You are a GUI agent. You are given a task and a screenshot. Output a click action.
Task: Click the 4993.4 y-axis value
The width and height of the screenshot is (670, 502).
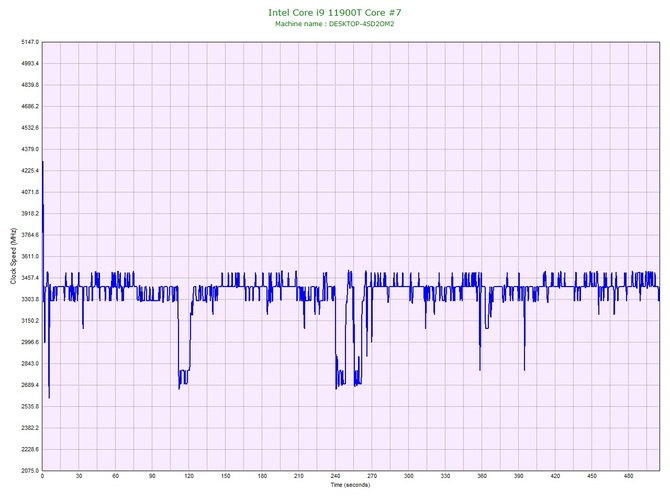[x=30, y=64]
